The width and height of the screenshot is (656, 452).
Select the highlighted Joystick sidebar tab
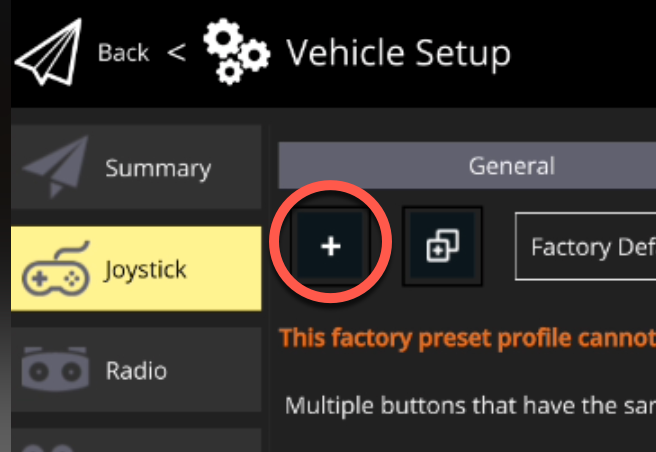pyautogui.click(x=136, y=268)
